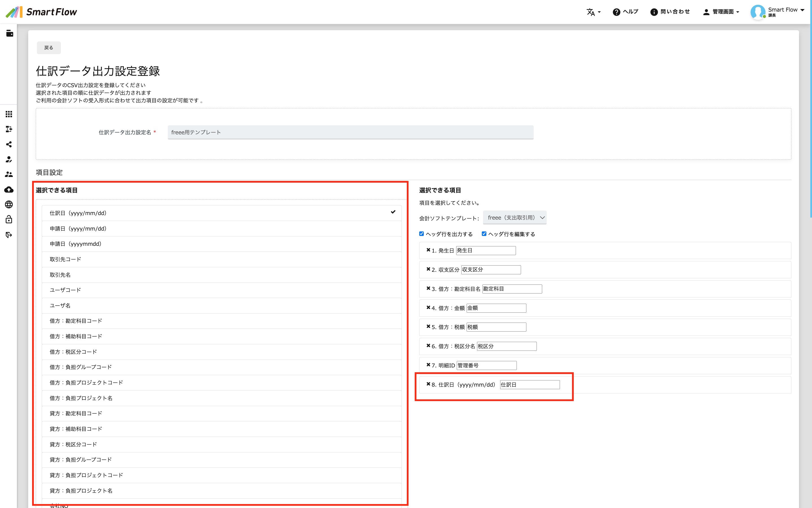Viewport: 812px width, 508px height.
Task: Click the page vertical scrollbar
Action: [x=811, y=109]
